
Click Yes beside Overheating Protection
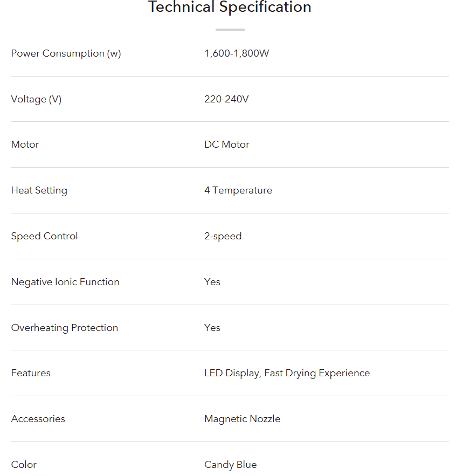212,328
